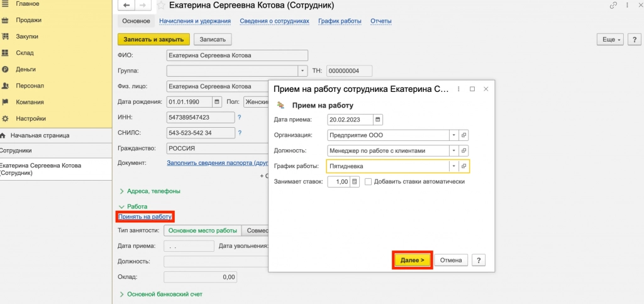Go forward with the right arrow button
This screenshot has height=304, width=644.
(143, 5)
